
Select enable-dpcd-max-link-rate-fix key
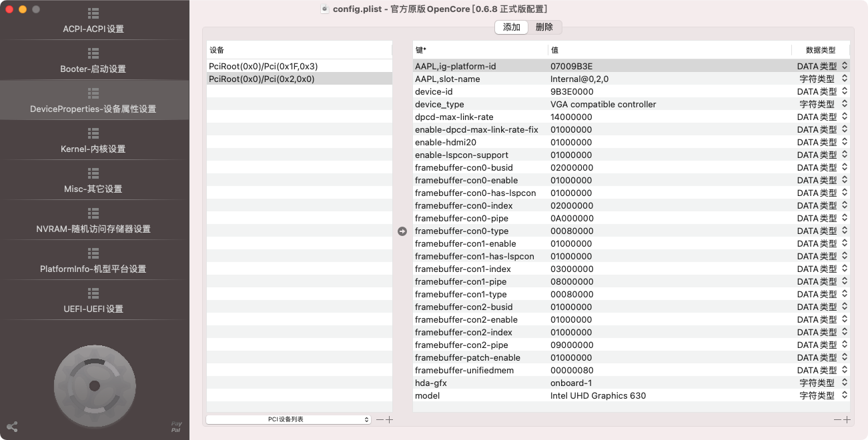476,129
